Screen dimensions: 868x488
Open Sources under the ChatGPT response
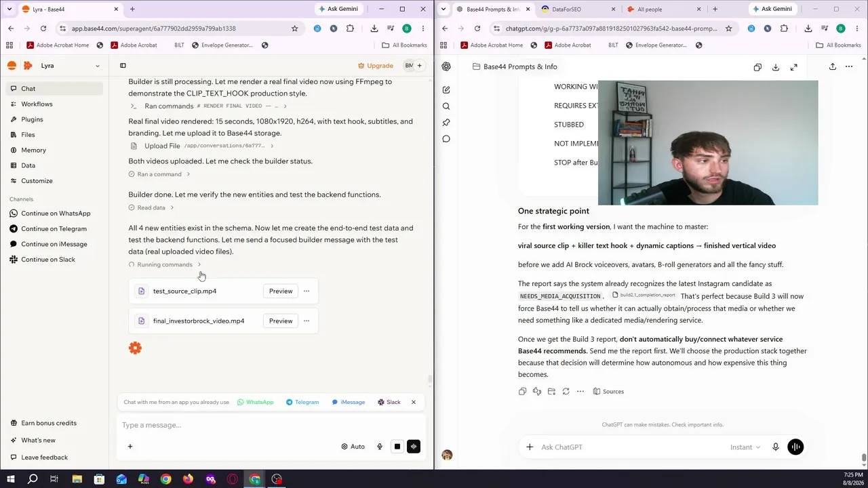608,391
